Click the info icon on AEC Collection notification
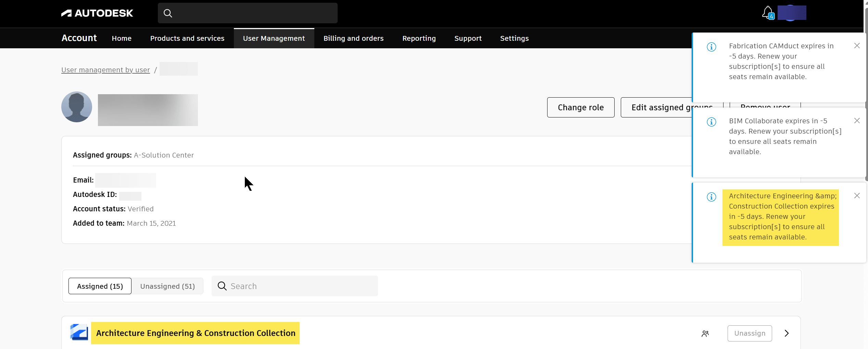 [712, 197]
